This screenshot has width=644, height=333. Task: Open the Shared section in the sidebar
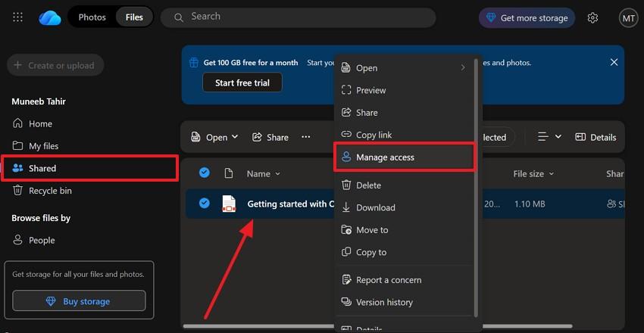(x=89, y=168)
